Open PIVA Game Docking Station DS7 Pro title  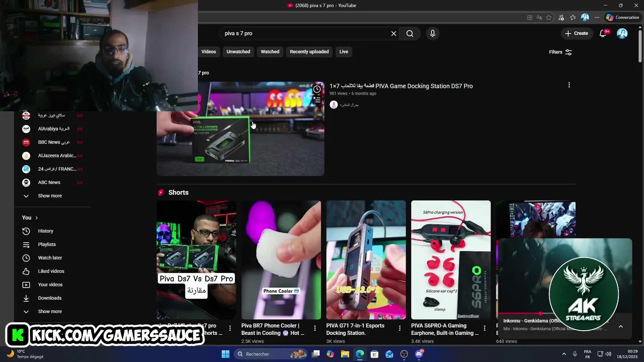tap(401, 86)
